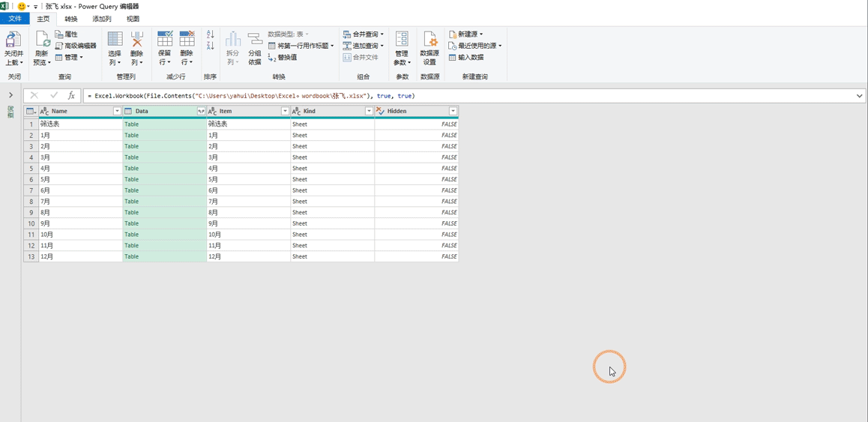Open the 新建源 dropdown
This screenshot has width=868, height=422.
pyautogui.click(x=465, y=34)
